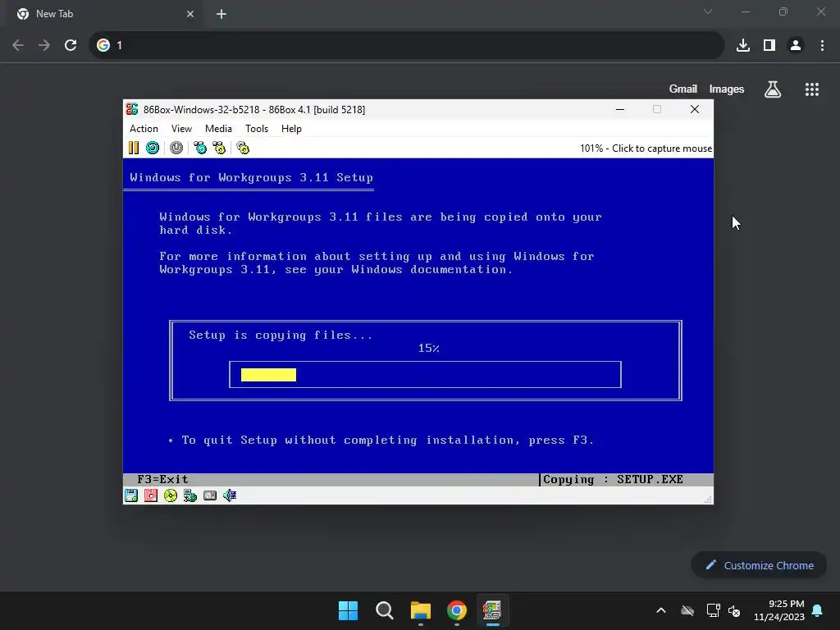
Task: Go forward in Chrome
Action: pyautogui.click(x=44, y=45)
